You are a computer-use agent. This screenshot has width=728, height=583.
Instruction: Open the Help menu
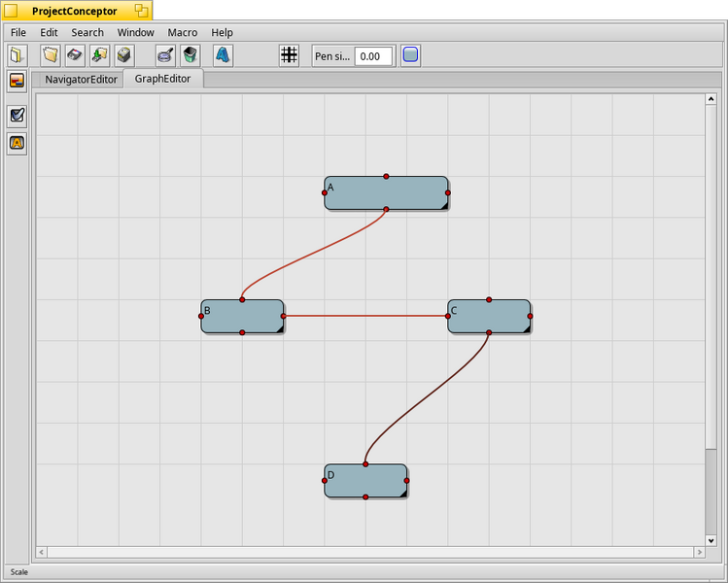222,32
